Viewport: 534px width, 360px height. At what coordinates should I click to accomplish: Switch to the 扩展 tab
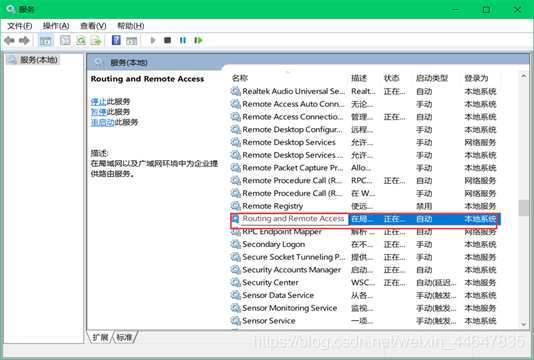[100, 337]
